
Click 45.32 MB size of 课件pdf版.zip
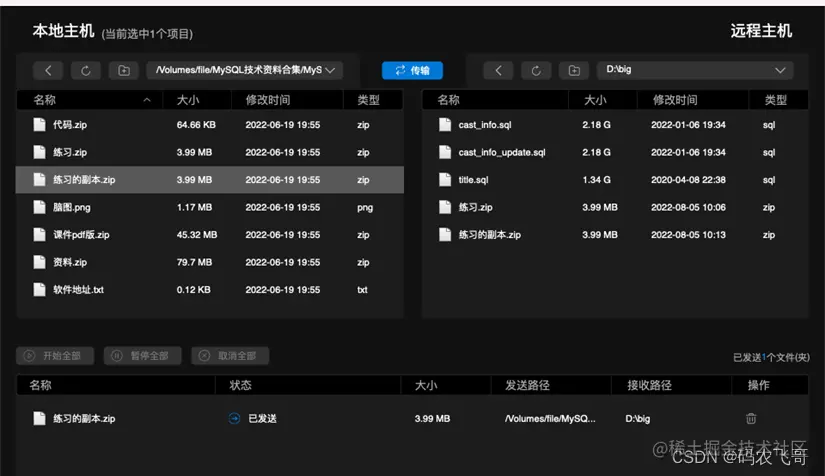(x=197, y=235)
